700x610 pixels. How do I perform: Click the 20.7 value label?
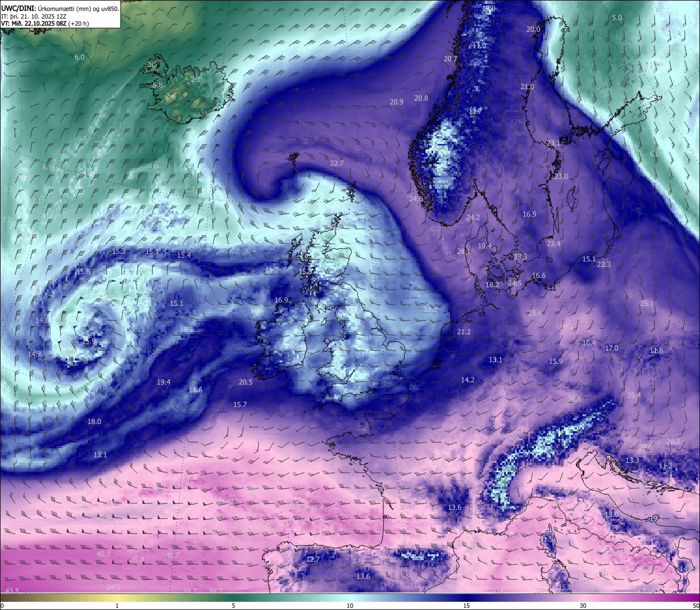(450, 59)
